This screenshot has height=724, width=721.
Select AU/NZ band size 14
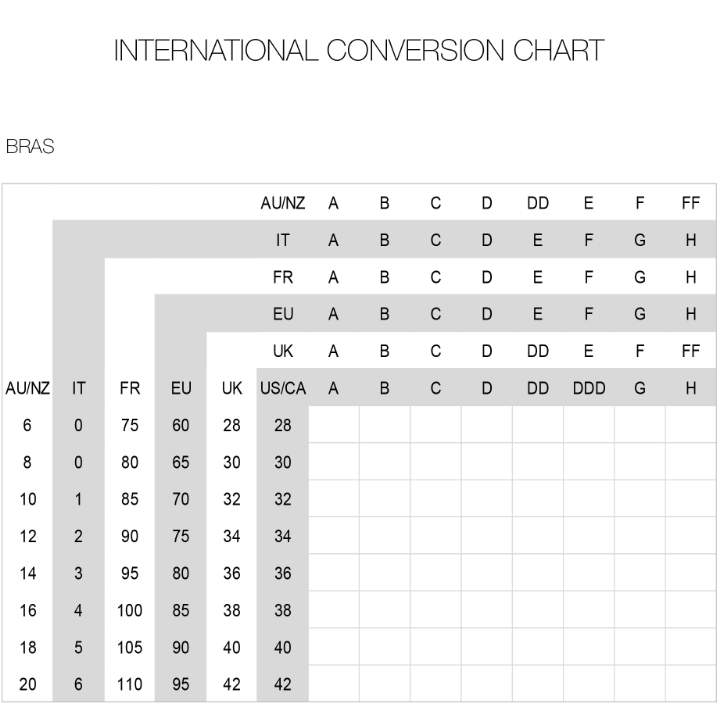[x=28, y=573]
